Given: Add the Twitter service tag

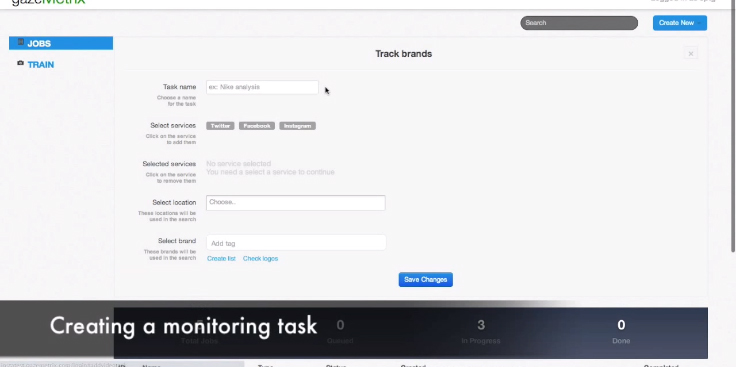Looking at the screenshot, I should point(220,126).
